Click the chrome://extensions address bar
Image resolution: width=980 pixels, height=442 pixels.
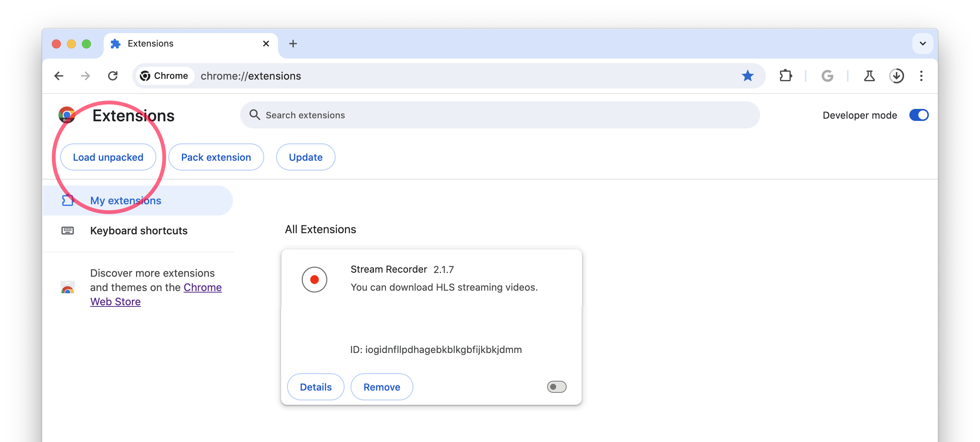449,76
